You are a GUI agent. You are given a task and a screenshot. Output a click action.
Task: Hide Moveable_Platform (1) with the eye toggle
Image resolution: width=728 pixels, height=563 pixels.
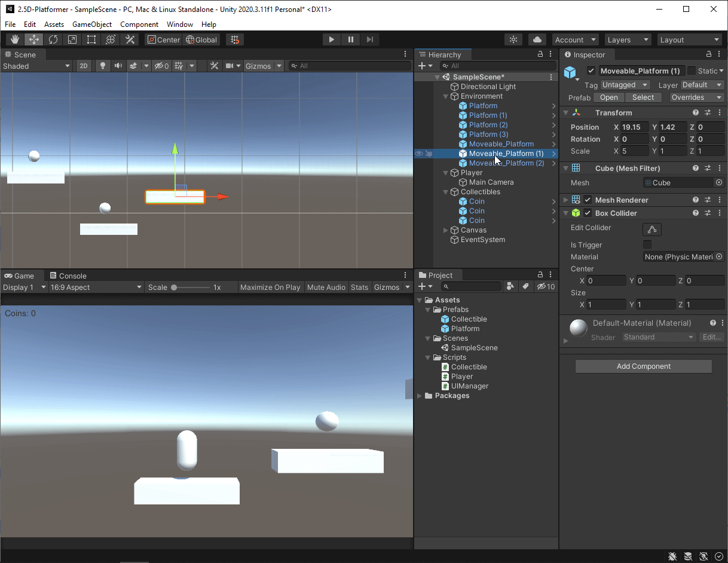[420, 154]
